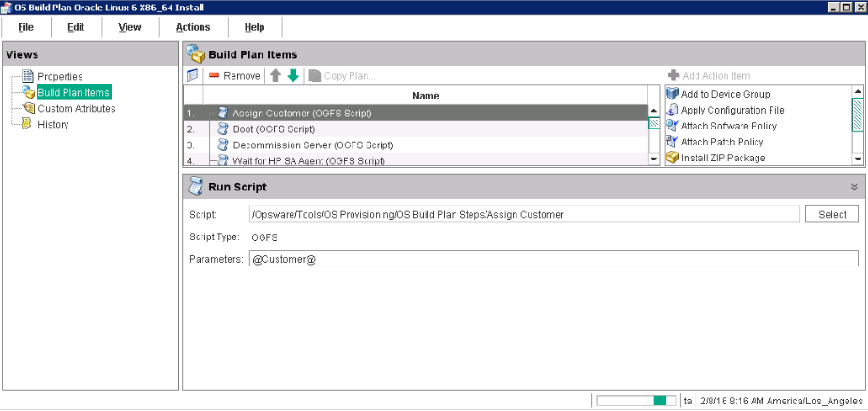This screenshot has width=868, height=411.
Task: Click the Parameters input field
Action: click(x=553, y=259)
